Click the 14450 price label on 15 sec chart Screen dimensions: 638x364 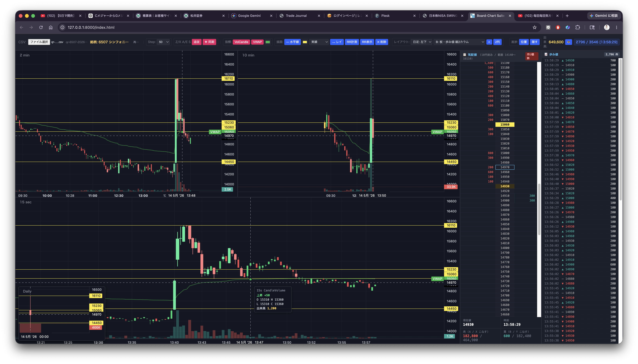click(x=451, y=309)
